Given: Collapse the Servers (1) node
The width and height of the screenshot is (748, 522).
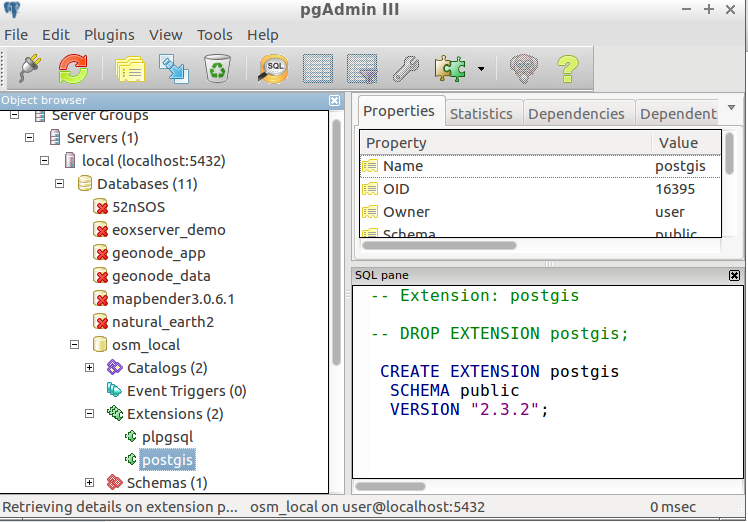Looking at the screenshot, I should (x=30, y=138).
